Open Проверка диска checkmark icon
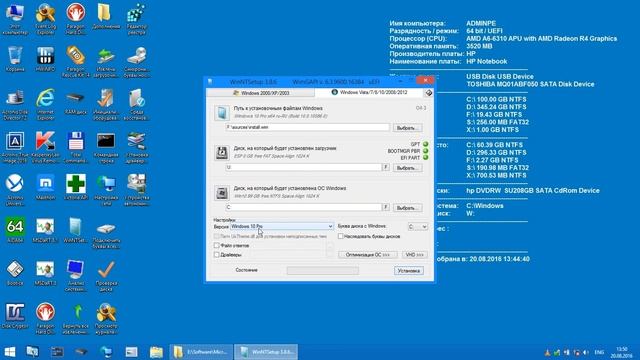The height and width of the screenshot is (360, 640). [106, 276]
